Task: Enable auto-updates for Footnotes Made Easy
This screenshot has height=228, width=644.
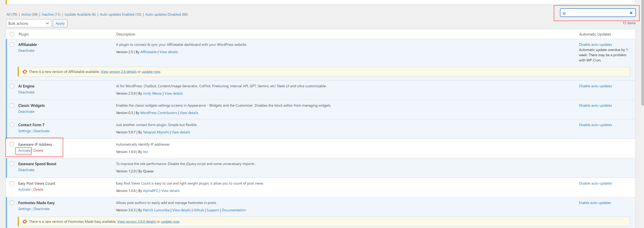Action: 595,203
